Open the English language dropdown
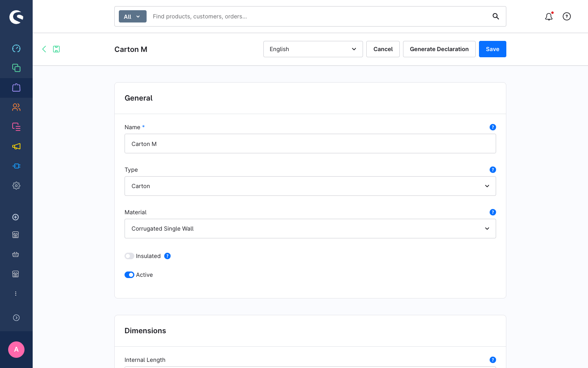 coord(313,49)
